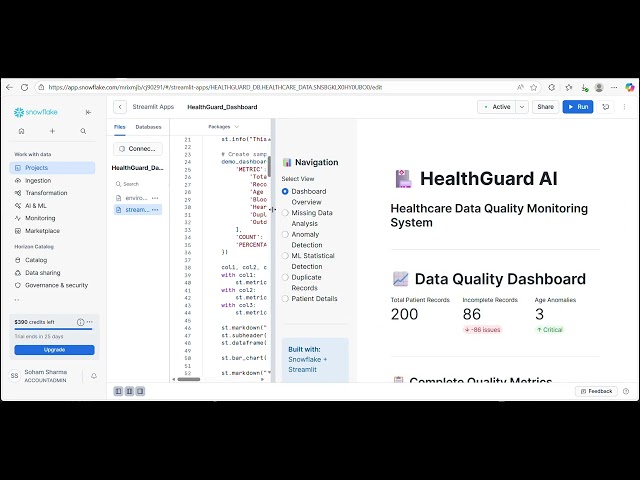Click the browser back arrow
Viewport: 640px width, 480px height.
9,87
